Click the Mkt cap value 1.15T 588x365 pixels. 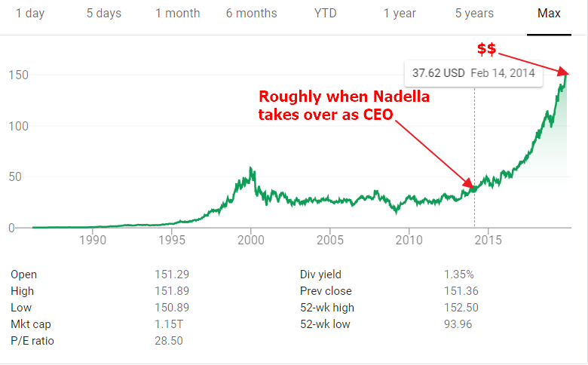tap(170, 324)
